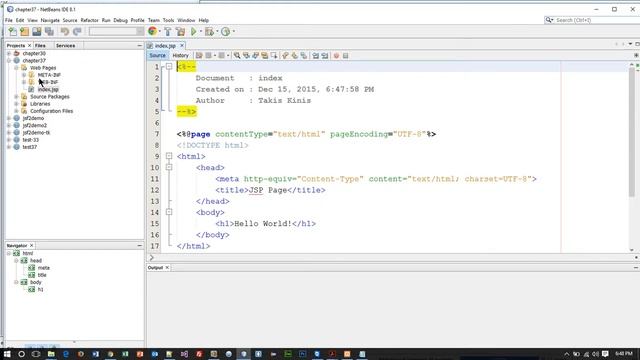
Task: Open the Tools menu
Action: 168,20
